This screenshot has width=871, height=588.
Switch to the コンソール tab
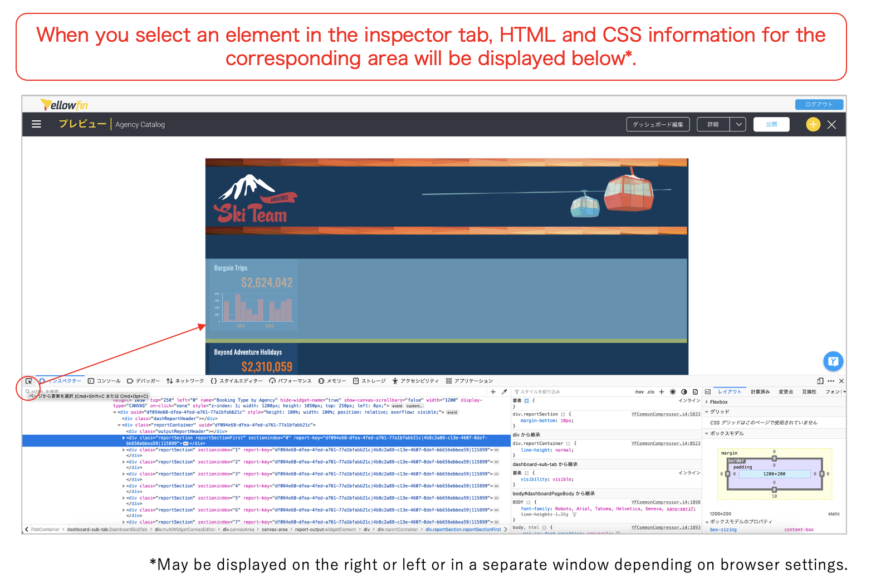pos(104,381)
